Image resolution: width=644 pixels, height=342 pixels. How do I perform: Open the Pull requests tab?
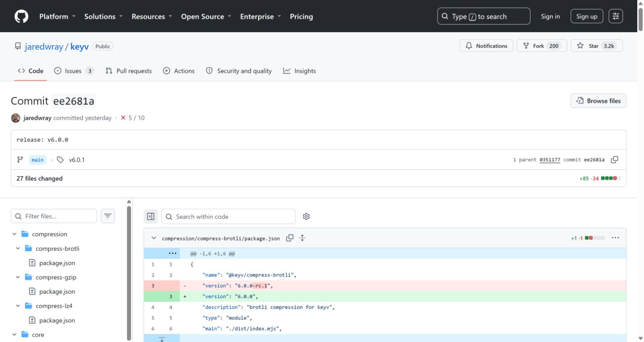tap(129, 71)
